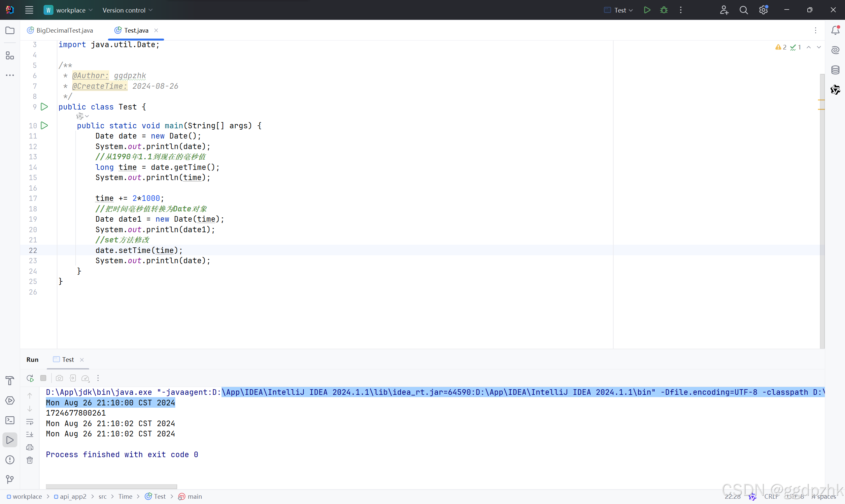This screenshot has height=504, width=845.
Task: Open the Project tool window
Action: [x=10, y=31]
